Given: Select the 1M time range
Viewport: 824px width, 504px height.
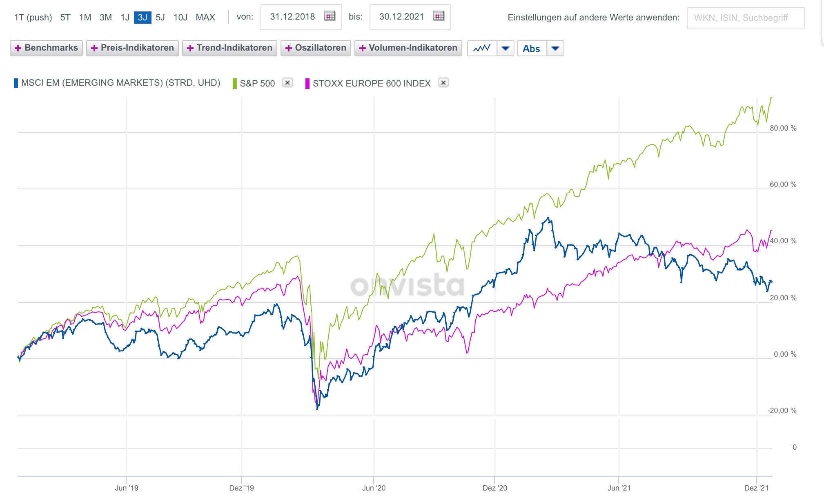Looking at the screenshot, I should 85,17.
